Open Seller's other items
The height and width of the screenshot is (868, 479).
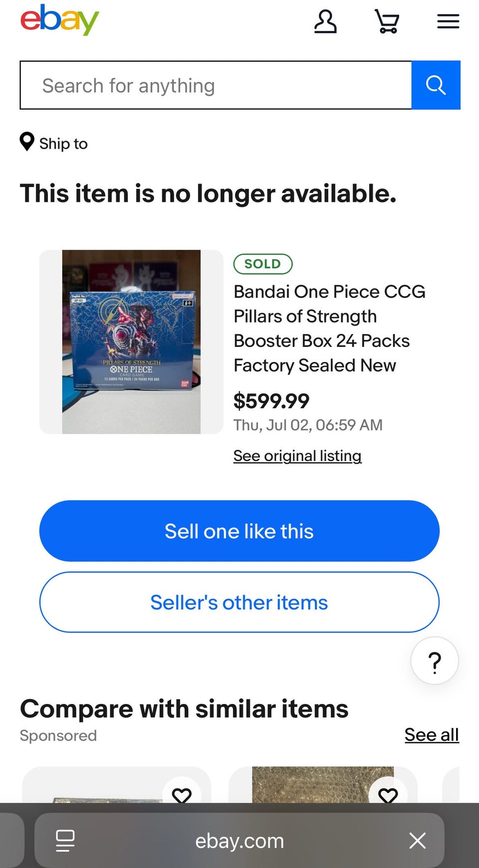pos(239,602)
